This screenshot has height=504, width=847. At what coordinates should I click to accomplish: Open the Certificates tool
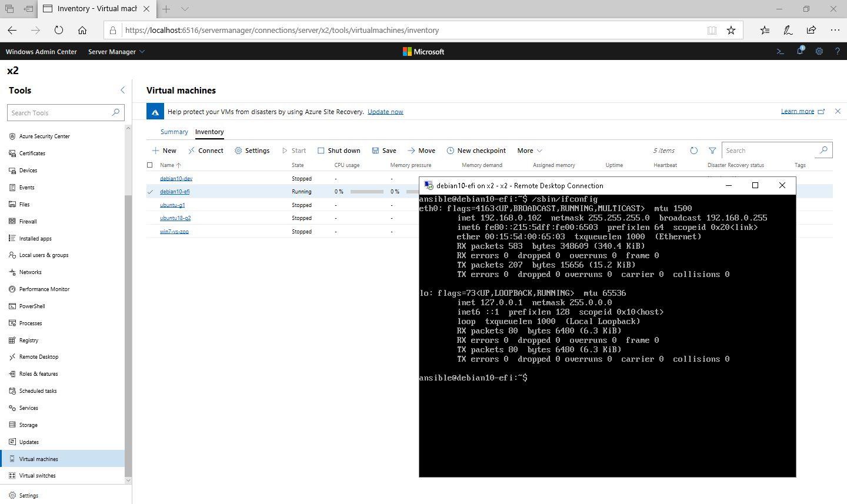click(32, 153)
